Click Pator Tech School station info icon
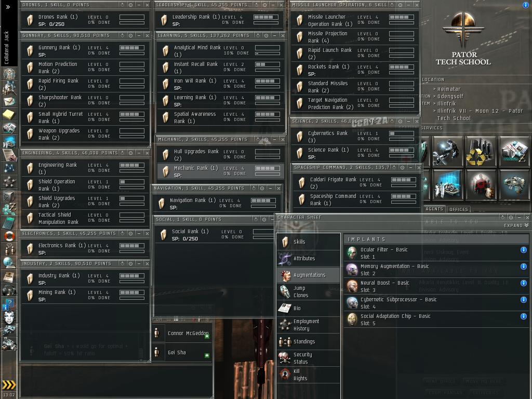This screenshot has width=532, height=399. click(526, 5)
